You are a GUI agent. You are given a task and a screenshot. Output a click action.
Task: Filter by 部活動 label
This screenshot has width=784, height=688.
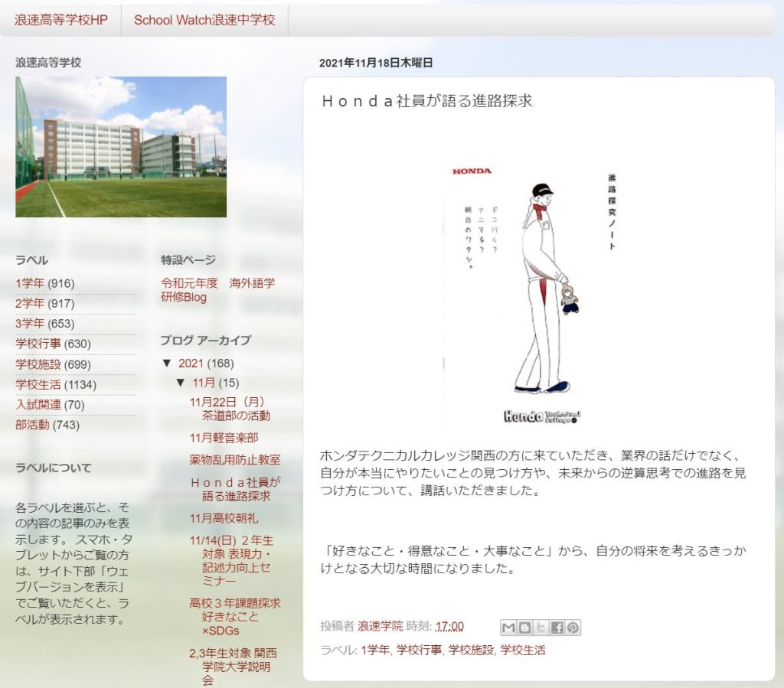[x=32, y=425]
